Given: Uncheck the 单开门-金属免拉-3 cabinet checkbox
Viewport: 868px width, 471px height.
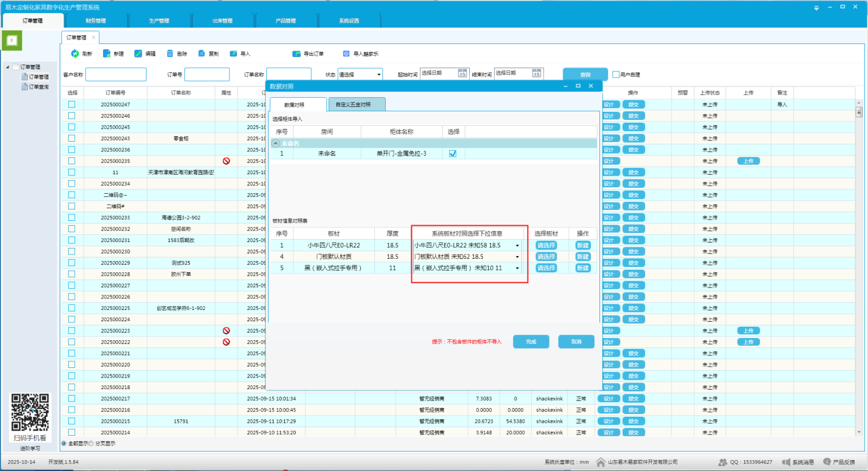Looking at the screenshot, I should 453,154.
